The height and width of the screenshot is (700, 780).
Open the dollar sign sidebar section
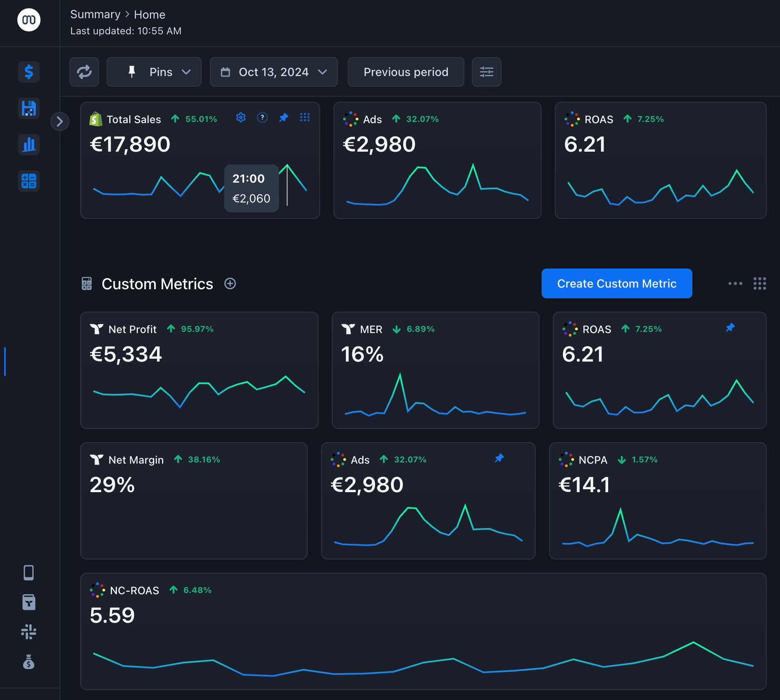tap(29, 72)
